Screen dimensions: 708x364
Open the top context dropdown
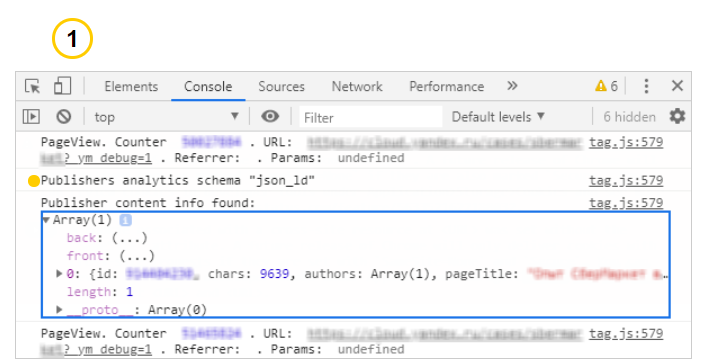click(166, 117)
